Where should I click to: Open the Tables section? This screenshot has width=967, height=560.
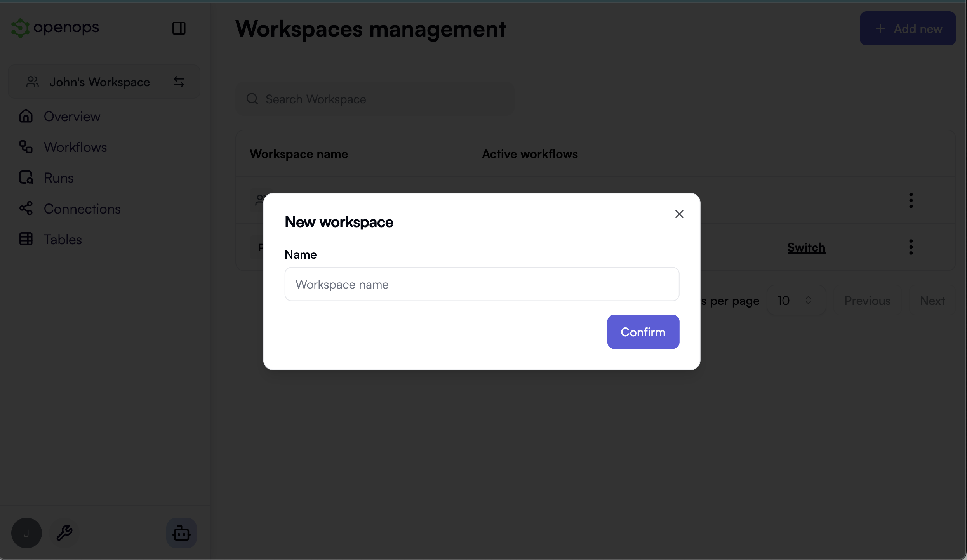tap(62, 239)
